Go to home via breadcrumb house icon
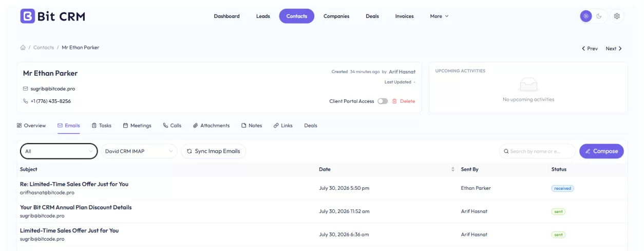The image size is (644, 251). pos(23,47)
